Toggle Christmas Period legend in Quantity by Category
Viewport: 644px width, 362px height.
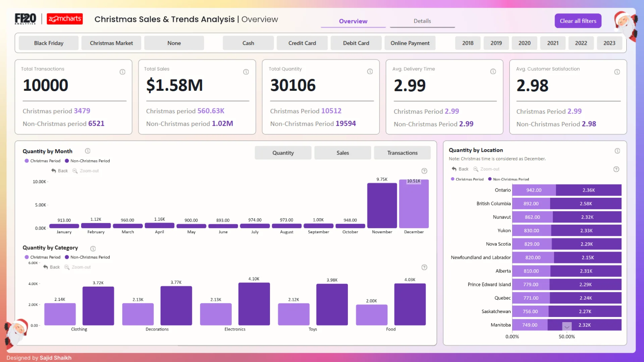[x=43, y=257]
